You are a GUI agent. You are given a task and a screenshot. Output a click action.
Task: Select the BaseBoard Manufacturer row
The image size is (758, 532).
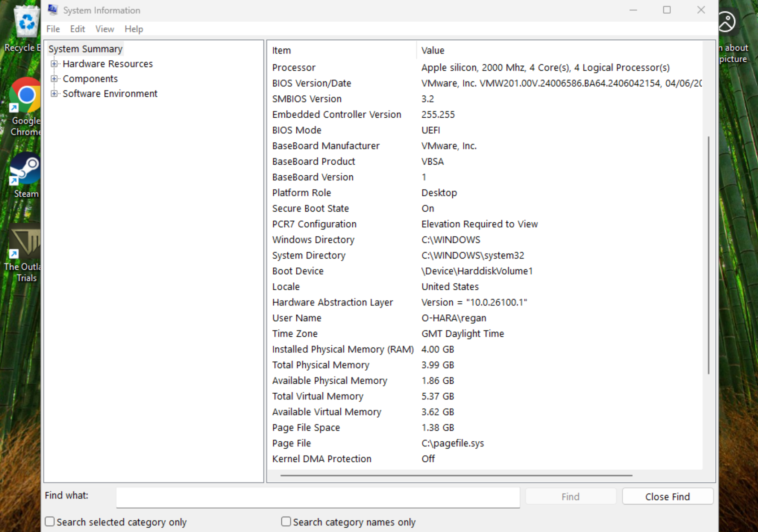[485, 146]
